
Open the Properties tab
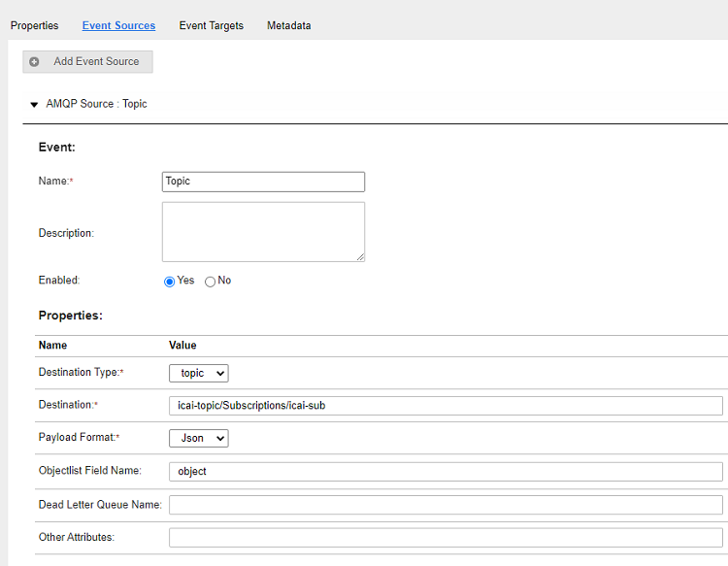(x=34, y=25)
